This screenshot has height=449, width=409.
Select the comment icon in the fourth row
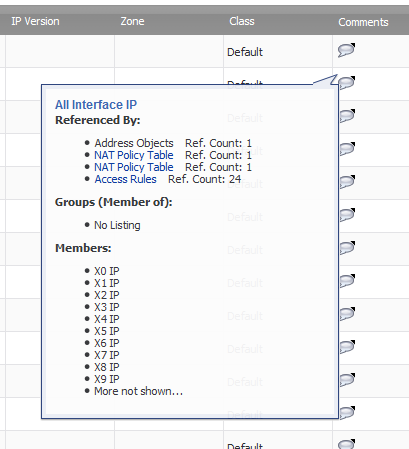[x=347, y=149]
